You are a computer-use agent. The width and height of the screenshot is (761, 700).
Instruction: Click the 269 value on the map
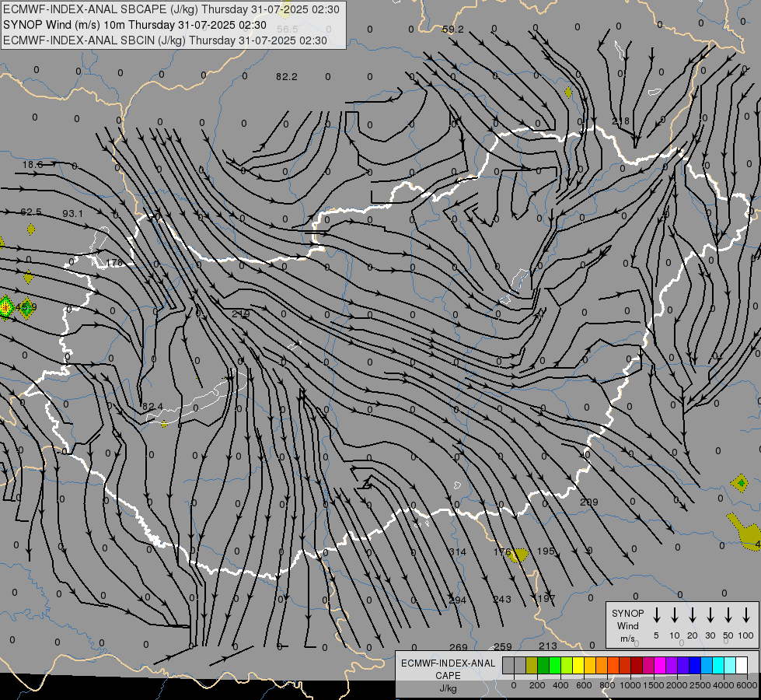click(458, 647)
